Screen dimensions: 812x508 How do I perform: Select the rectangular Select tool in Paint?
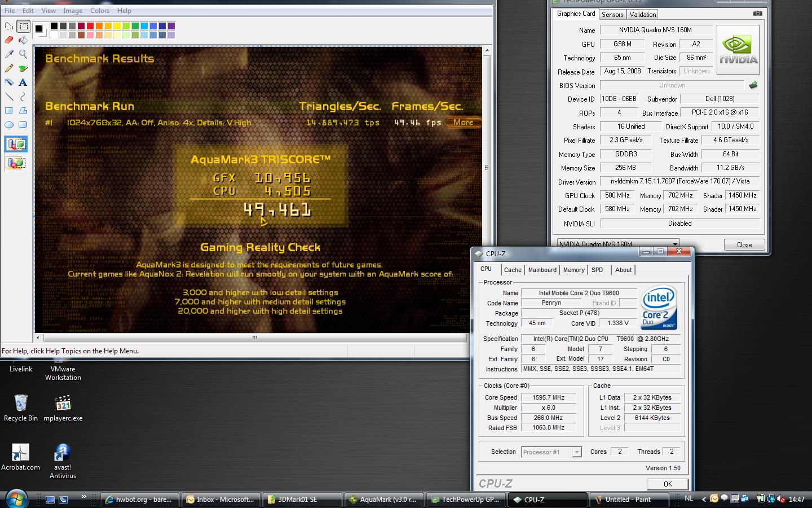tap(23, 26)
